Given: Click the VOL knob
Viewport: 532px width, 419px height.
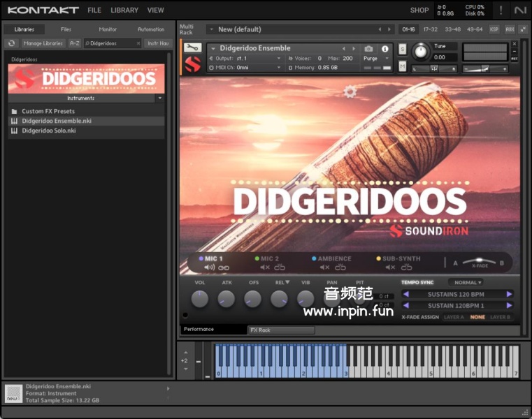Looking at the screenshot, I should tap(200, 300).
